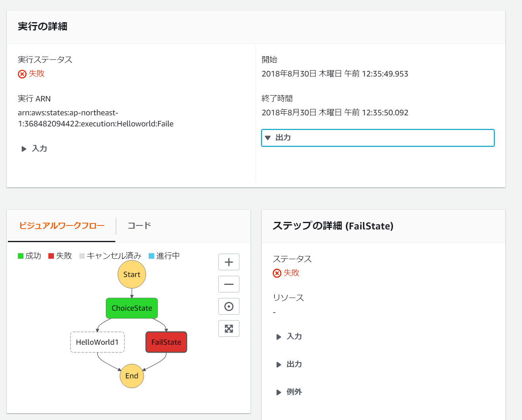Select the ChoiceState node in the workflow
Screen dimensions: 522x420
132,308
